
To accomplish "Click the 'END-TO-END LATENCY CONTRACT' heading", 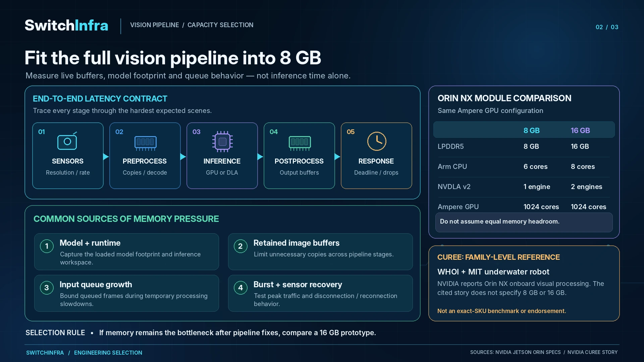I will point(100,99).
